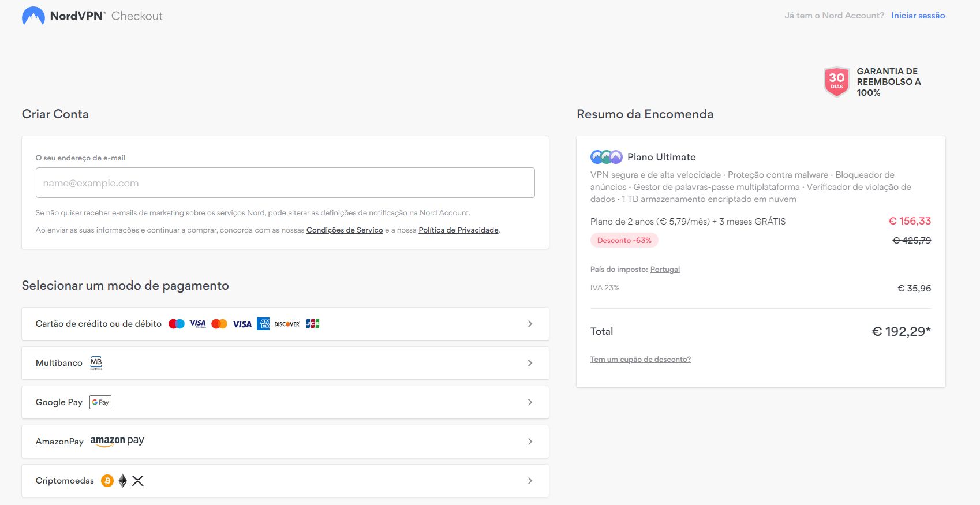Click the Resumo da Encomenda heading
The height and width of the screenshot is (505, 980).
(x=645, y=114)
